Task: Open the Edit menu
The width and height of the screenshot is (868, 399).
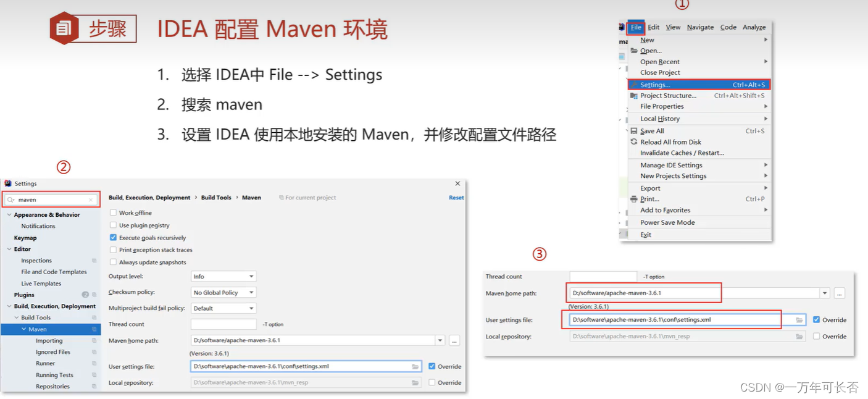Action: click(x=653, y=27)
